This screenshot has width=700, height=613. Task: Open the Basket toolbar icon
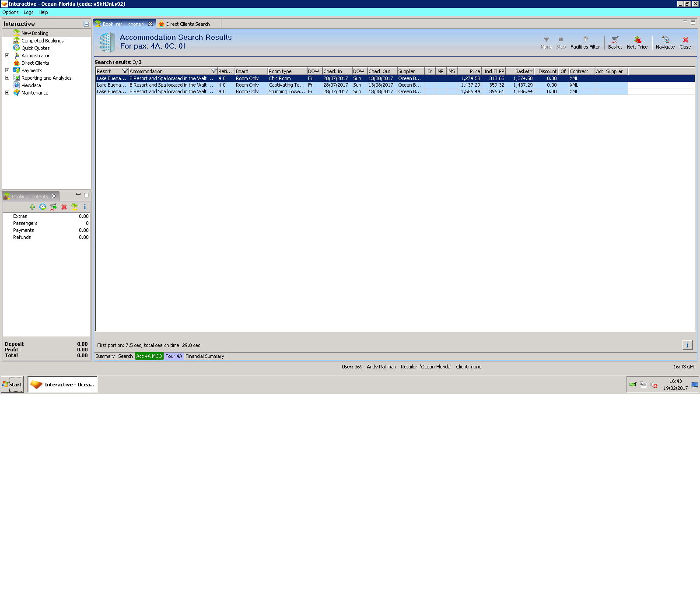pos(615,42)
